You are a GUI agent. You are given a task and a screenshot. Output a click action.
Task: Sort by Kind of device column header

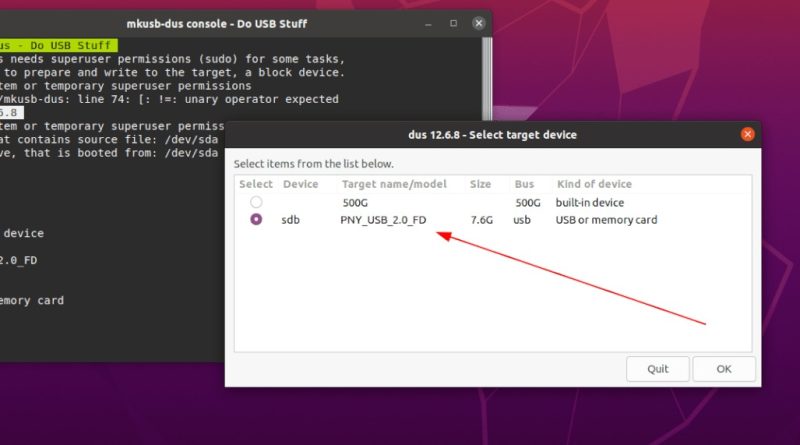point(594,184)
